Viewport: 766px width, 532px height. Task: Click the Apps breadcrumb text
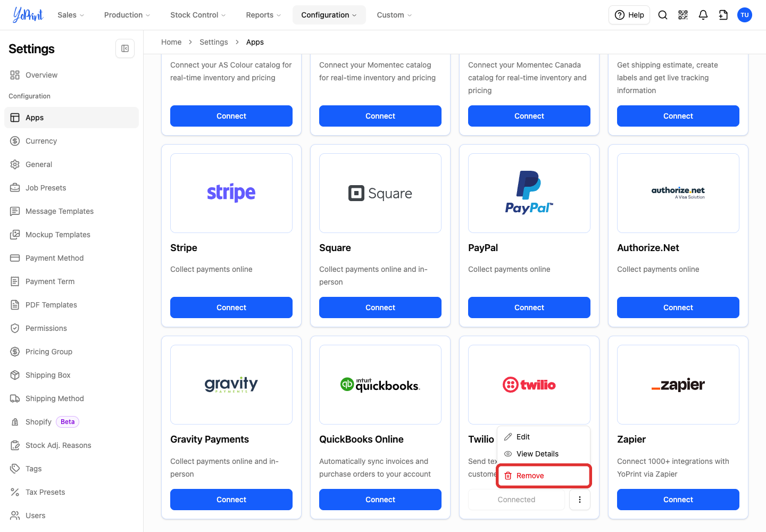tap(255, 42)
